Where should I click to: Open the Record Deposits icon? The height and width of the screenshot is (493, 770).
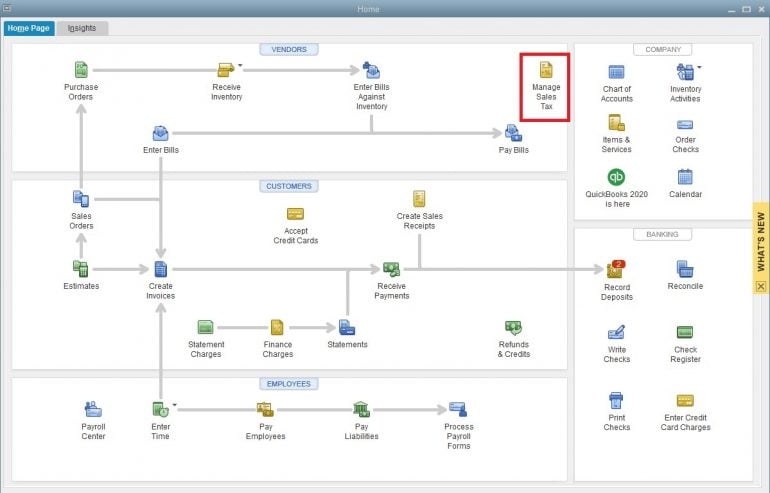[616, 269]
